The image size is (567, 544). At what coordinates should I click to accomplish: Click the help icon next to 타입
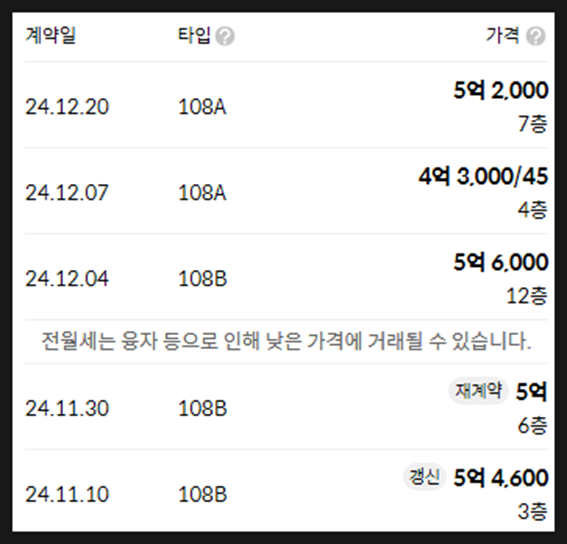pos(225,36)
